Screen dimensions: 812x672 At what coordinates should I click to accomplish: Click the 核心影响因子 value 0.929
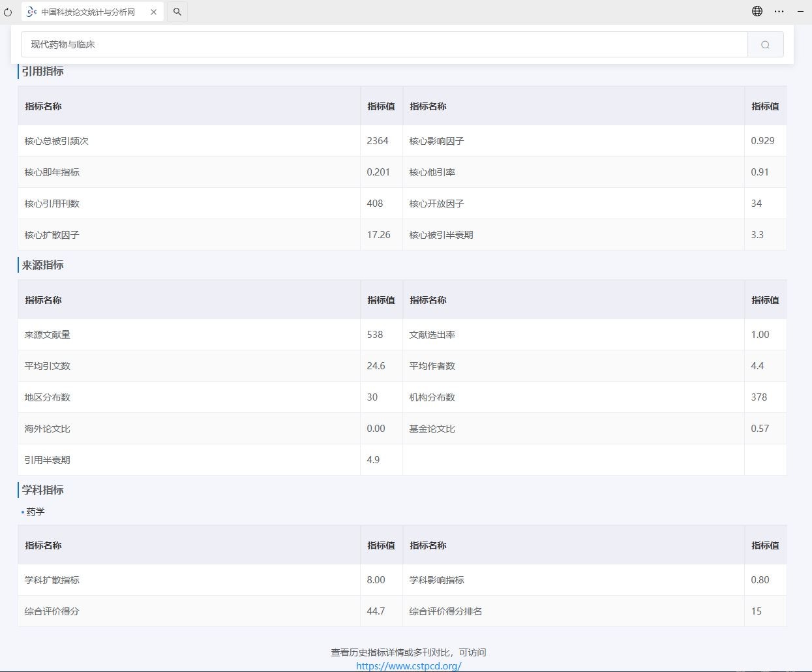[762, 141]
